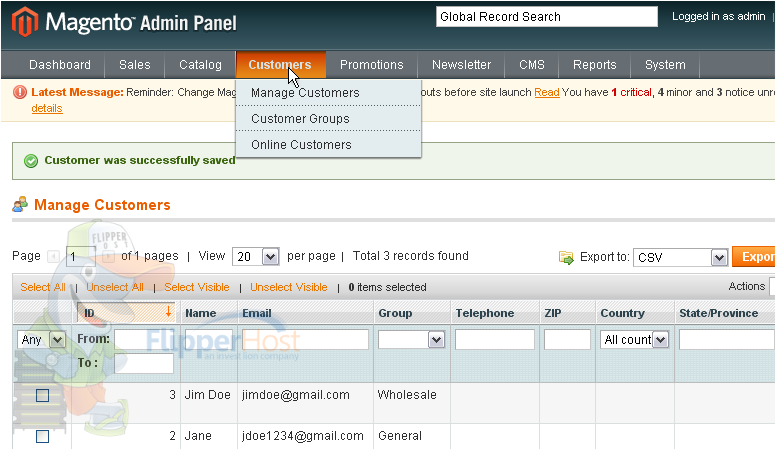
Task: Choose Customer Groups from the menu
Action: click(329, 119)
